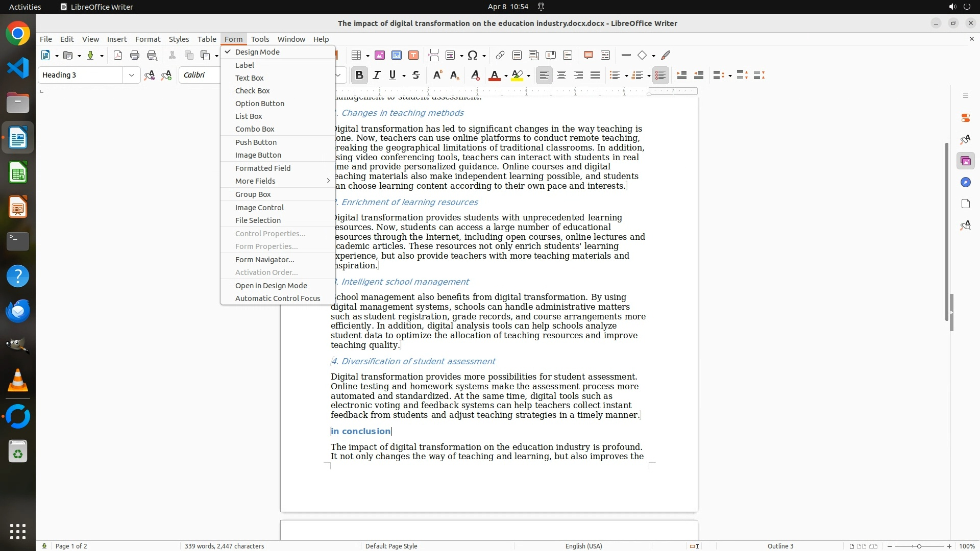980x551 pixels.
Task: Toggle Bold formatting in the toolbar
Action: coord(359,76)
